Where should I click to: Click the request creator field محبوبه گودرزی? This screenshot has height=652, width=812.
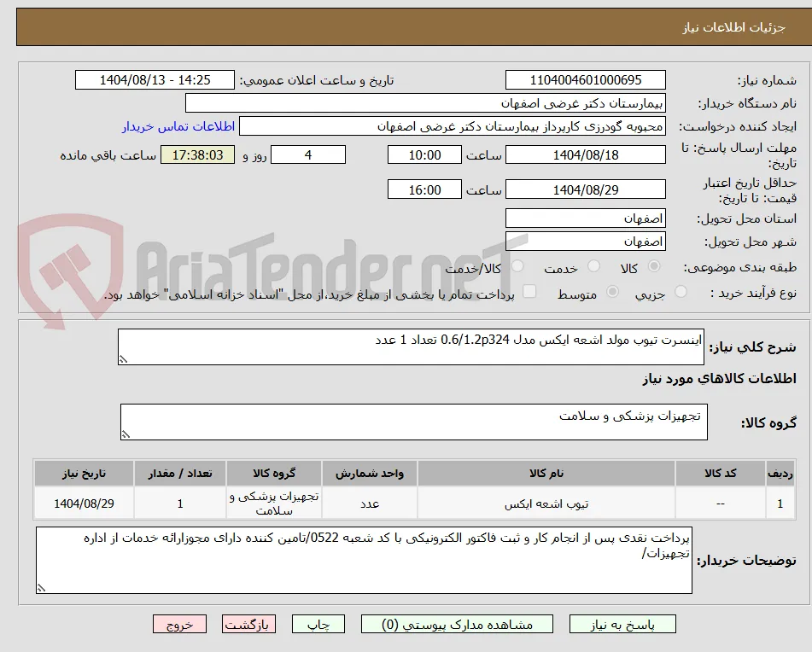(x=452, y=126)
